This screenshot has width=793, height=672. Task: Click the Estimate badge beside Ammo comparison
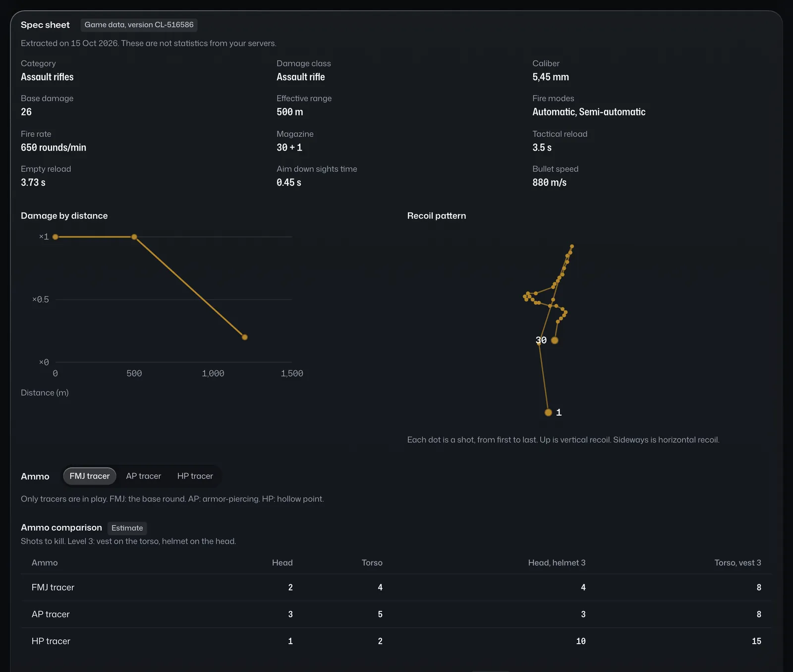pyautogui.click(x=127, y=528)
